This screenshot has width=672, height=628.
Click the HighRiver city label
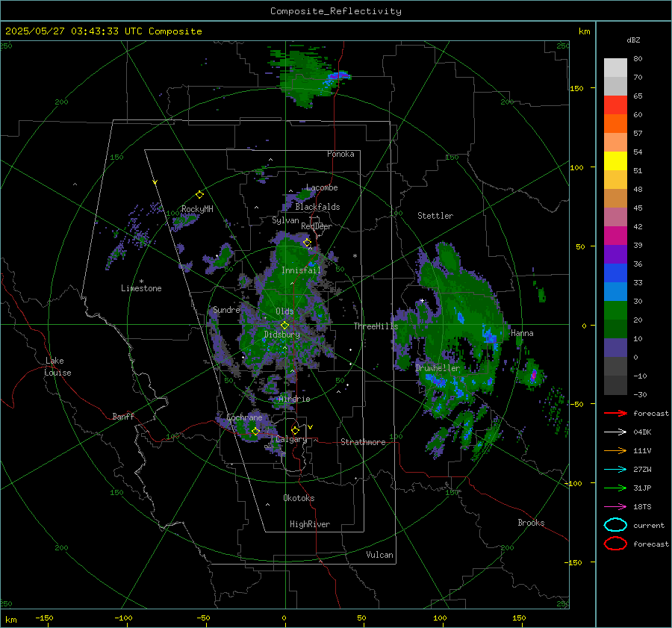point(310,524)
